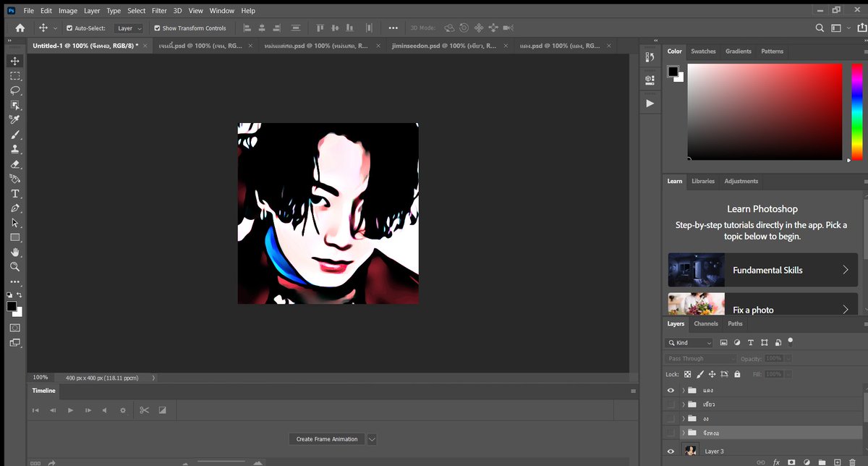This screenshot has height=466, width=868.
Task: Play the timeline animation
Action: click(x=70, y=410)
